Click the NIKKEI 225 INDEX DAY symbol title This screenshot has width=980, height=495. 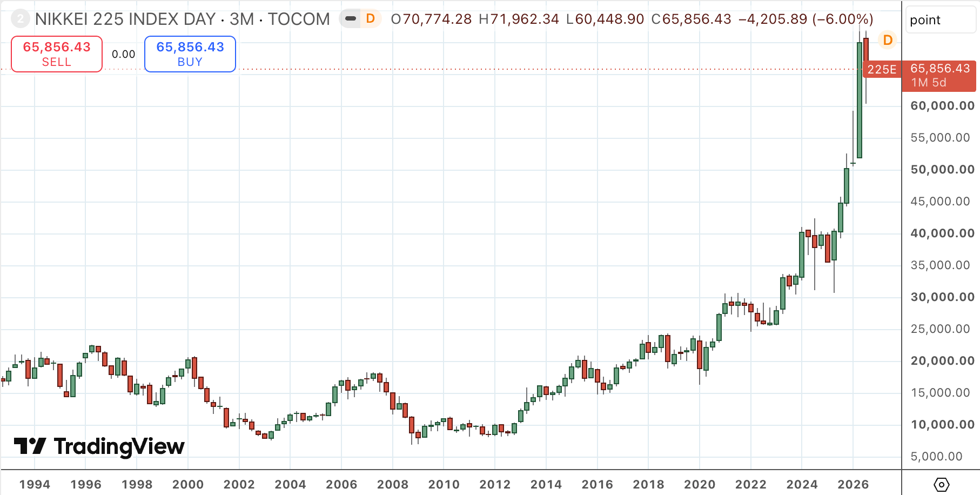click(125, 19)
